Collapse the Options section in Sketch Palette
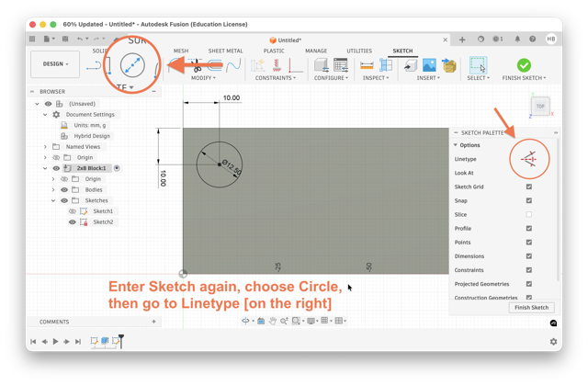 (456, 145)
